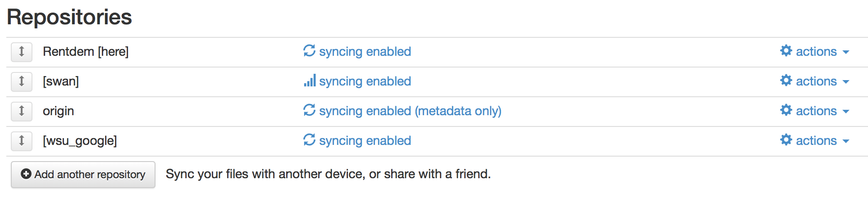Toggle syncing enabled for Rentdem

click(x=365, y=52)
